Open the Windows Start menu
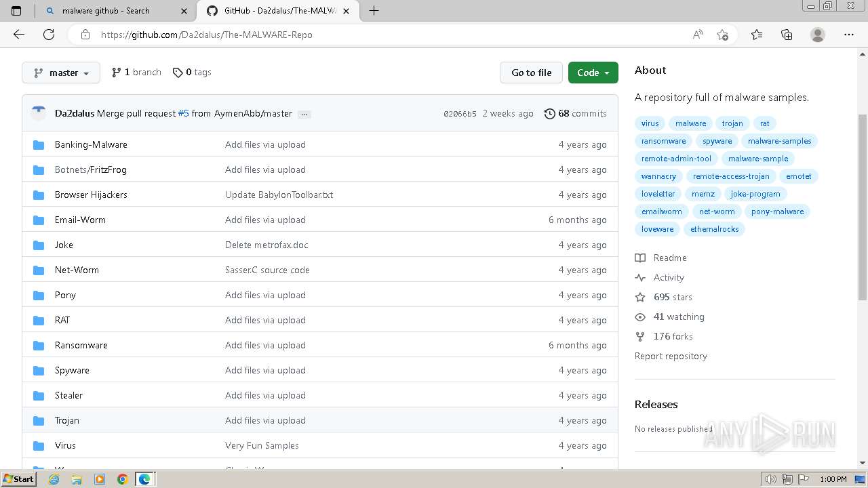 [x=19, y=479]
